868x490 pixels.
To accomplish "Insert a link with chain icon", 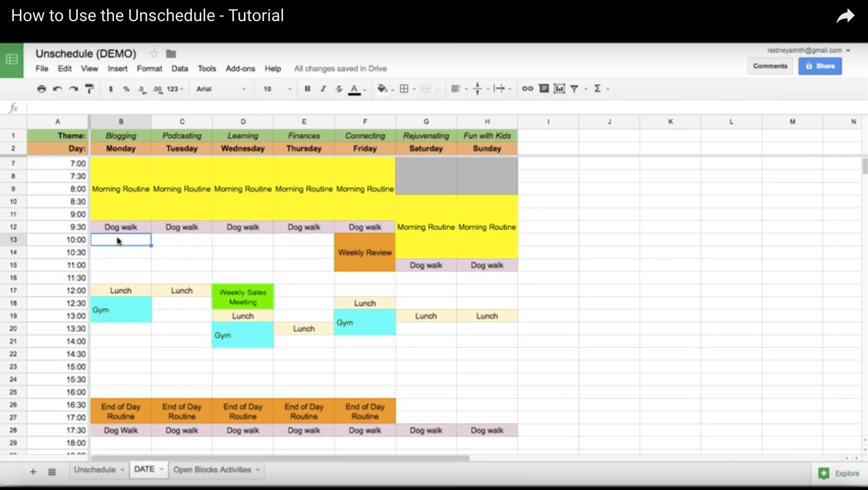I will coord(528,89).
